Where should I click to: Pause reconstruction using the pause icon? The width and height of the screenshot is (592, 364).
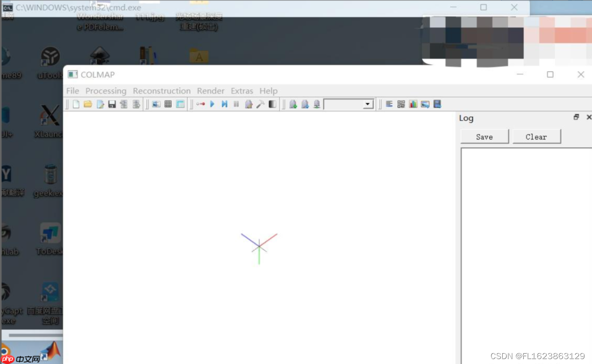(236, 104)
